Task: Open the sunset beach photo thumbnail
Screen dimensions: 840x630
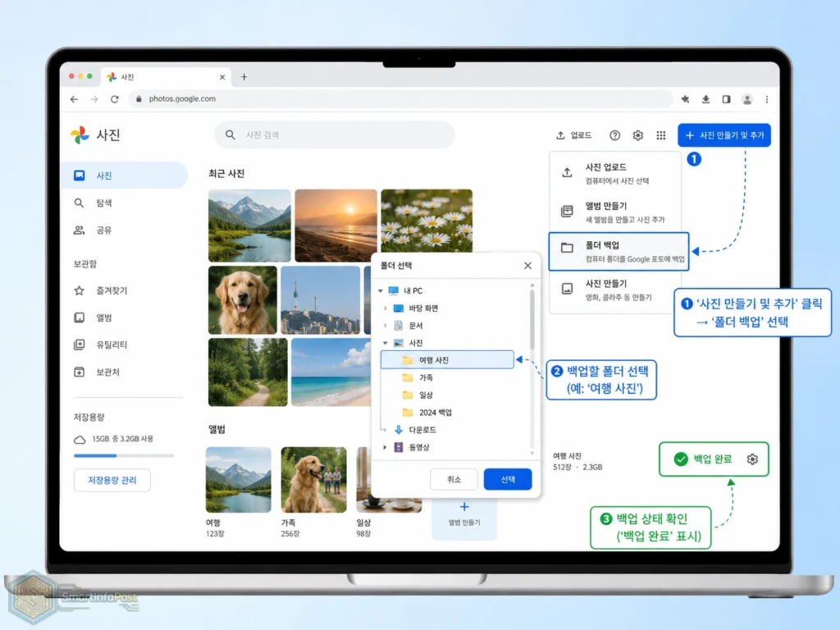Action: [336, 226]
